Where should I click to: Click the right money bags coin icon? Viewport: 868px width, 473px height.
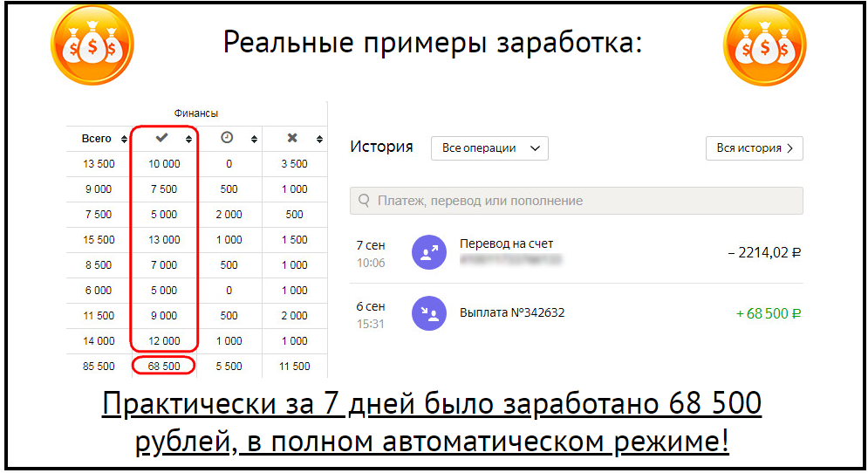pos(765,45)
